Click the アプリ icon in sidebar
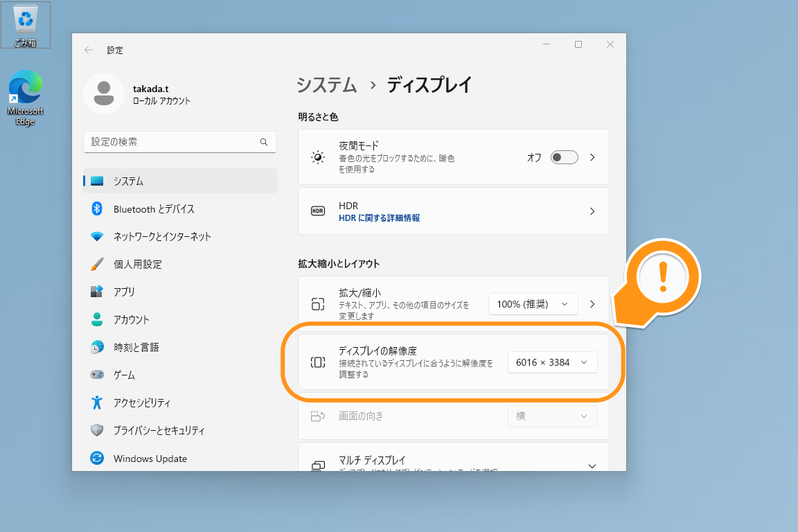 click(97, 291)
